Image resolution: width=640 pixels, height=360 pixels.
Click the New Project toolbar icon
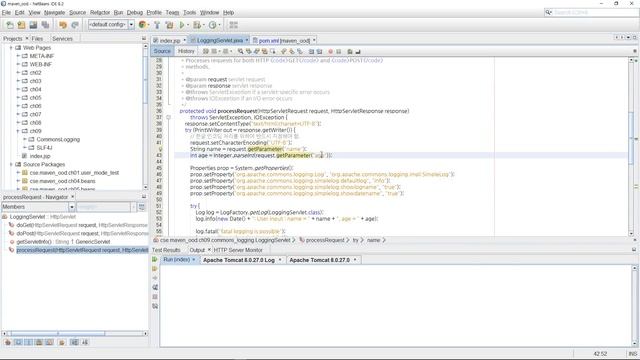[x=22, y=25]
